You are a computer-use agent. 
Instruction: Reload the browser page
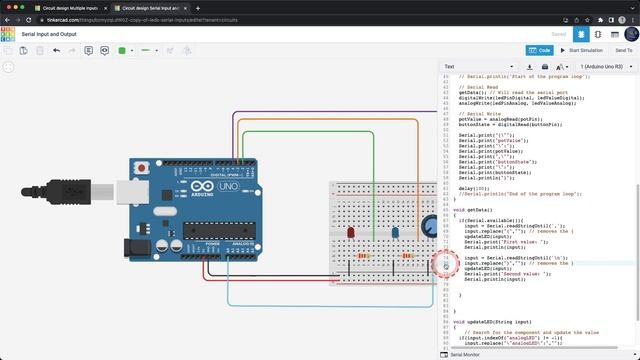coord(29,20)
